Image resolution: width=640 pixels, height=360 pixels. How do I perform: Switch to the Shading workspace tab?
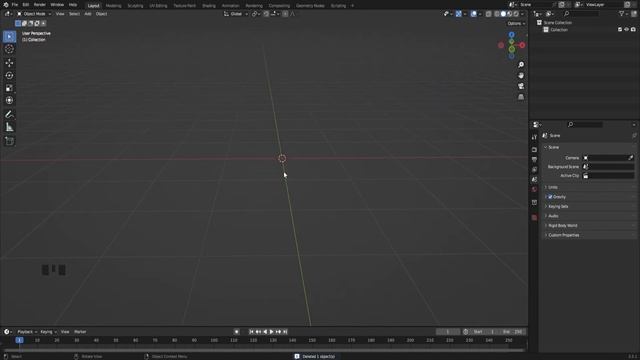(209, 6)
